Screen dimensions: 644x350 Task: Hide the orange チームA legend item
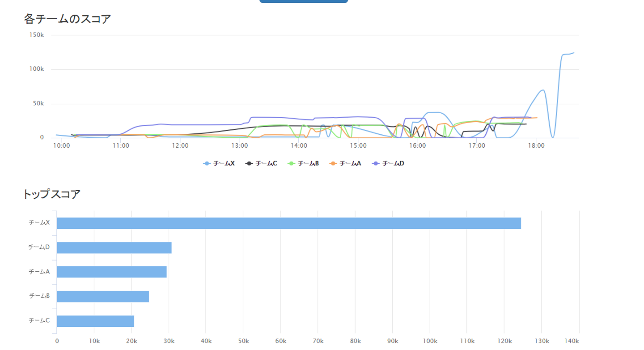(346, 164)
